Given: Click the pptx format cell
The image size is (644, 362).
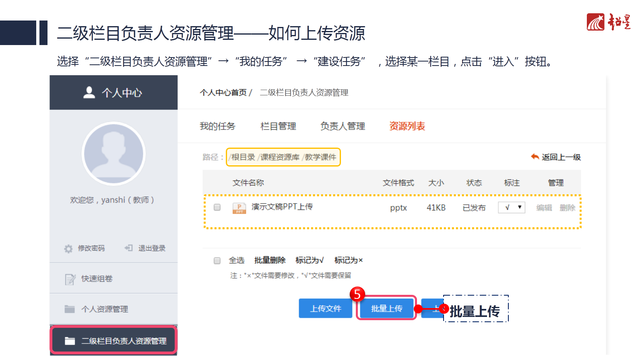Looking at the screenshot, I should click(398, 208).
